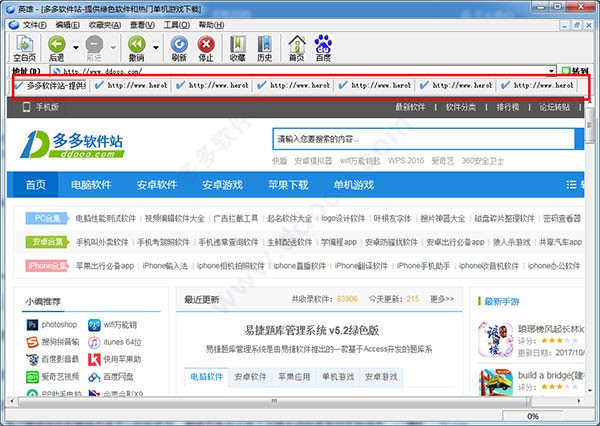Open the address bar URL dropdown

[551, 71]
